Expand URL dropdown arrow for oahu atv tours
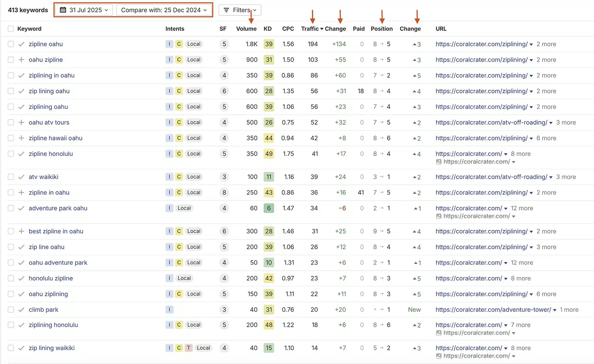Screen dimensions: 594x364 pos(551,123)
